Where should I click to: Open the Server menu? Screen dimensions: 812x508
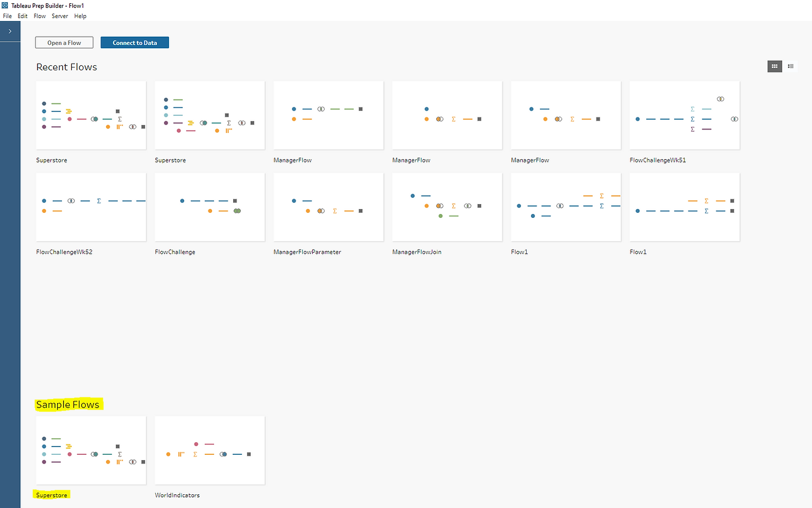[x=60, y=16]
